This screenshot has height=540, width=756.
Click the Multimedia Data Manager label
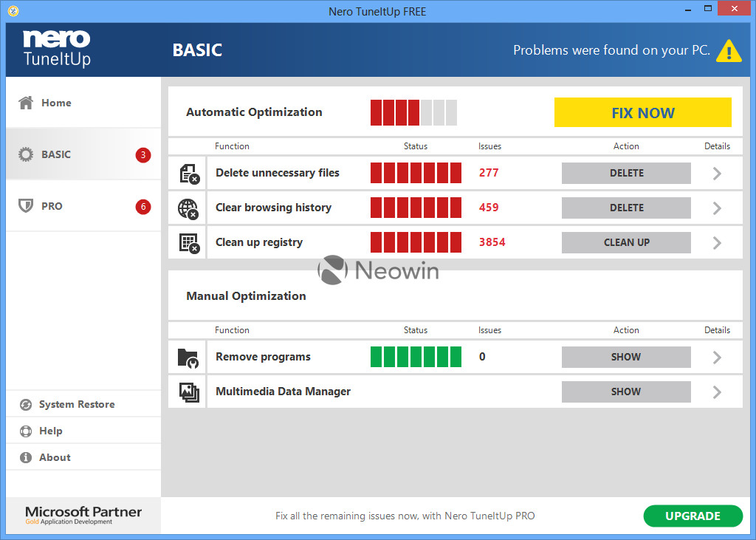[283, 392]
